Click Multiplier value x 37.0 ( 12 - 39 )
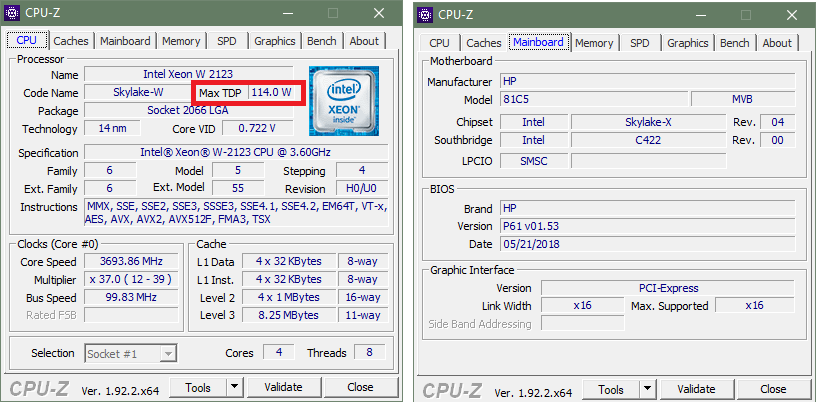Screen dimensions: 817x402 coord(131,279)
